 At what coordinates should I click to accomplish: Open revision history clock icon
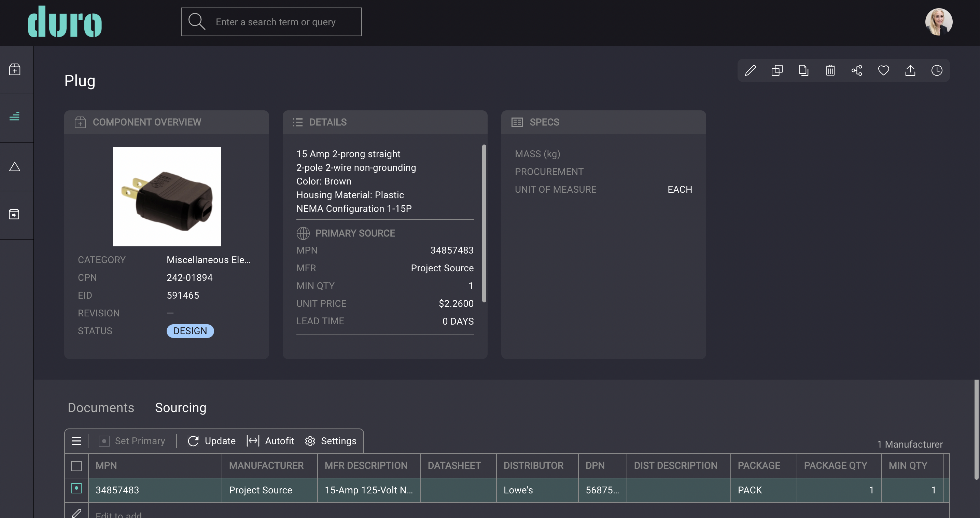[x=937, y=70]
